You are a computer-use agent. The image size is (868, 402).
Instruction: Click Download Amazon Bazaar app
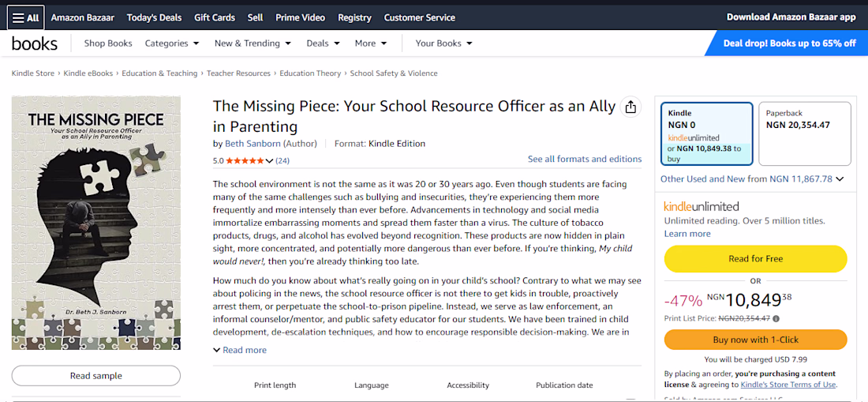(x=791, y=17)
